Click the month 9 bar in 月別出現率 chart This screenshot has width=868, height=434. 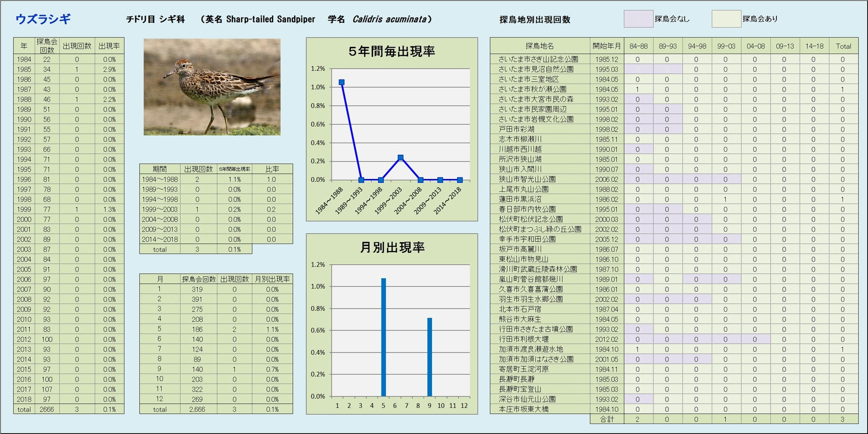pos(429,357)
